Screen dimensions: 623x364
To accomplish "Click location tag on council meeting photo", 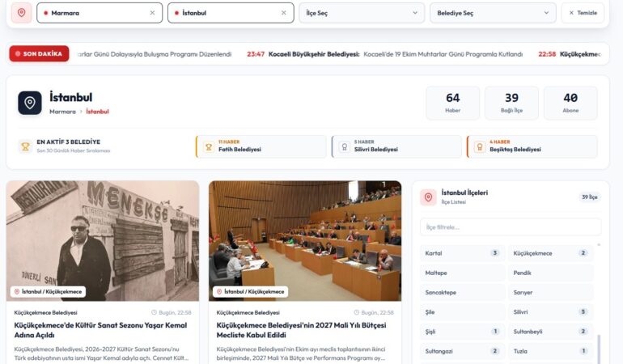I will (x=251, y=292).
